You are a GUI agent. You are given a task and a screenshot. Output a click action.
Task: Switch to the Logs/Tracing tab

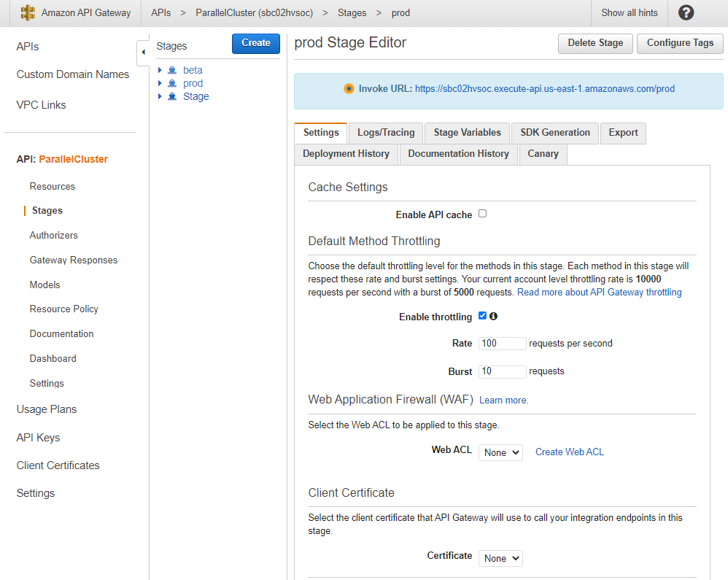pos(386,133)
